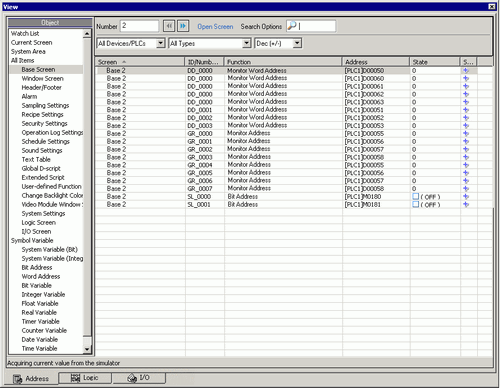The height and width of the screenshot is (388, 500).
Task: Open the All Devices/PLCs dropdown
Action: click(161, 43)
